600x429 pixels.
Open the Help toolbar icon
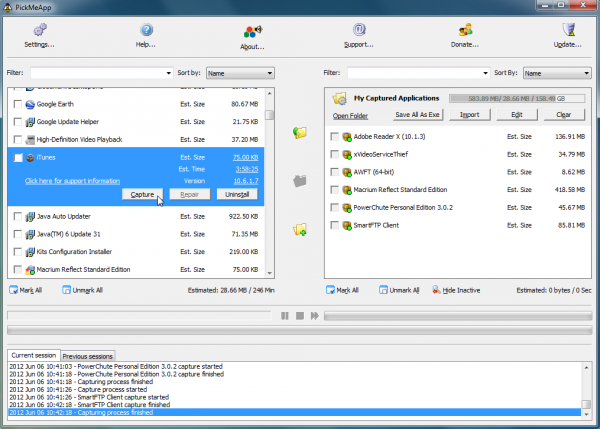tap(146, 29)
